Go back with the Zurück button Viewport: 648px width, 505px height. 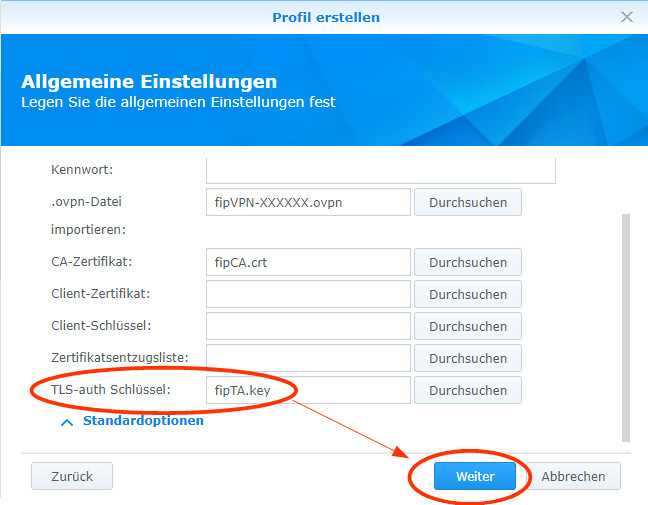point(72,476)
